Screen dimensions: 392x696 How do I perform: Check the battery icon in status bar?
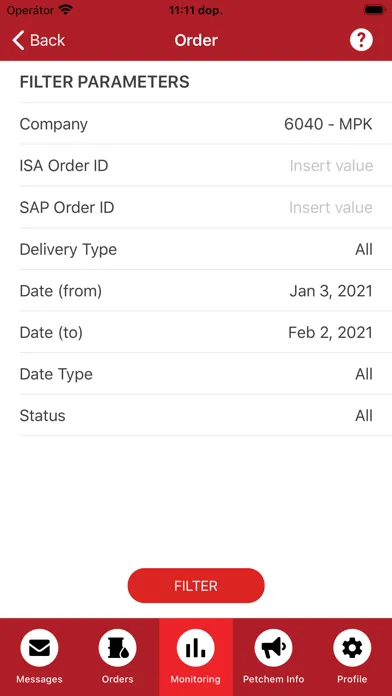(374, 10)
